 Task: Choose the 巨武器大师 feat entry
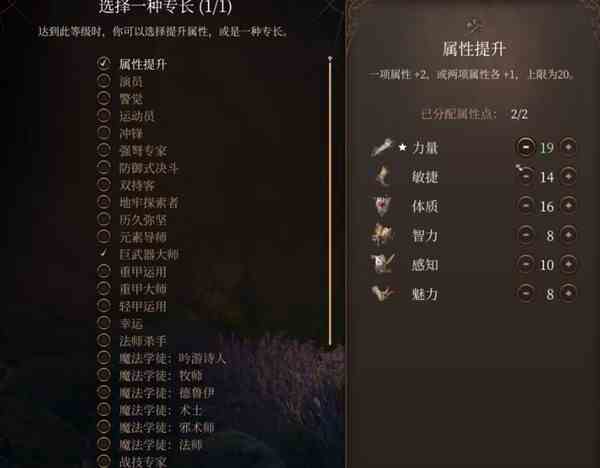tap(148, 254)
